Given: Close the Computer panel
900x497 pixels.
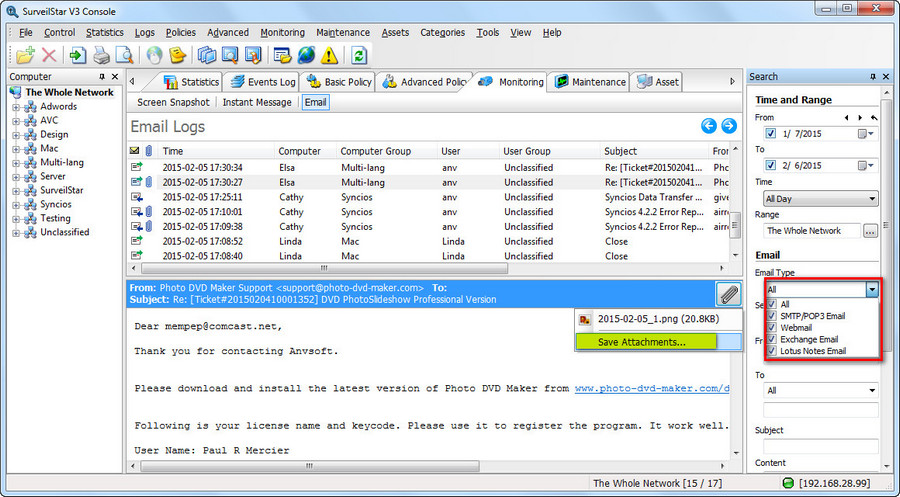Looking at the screenshot, I should coord(115,76).
